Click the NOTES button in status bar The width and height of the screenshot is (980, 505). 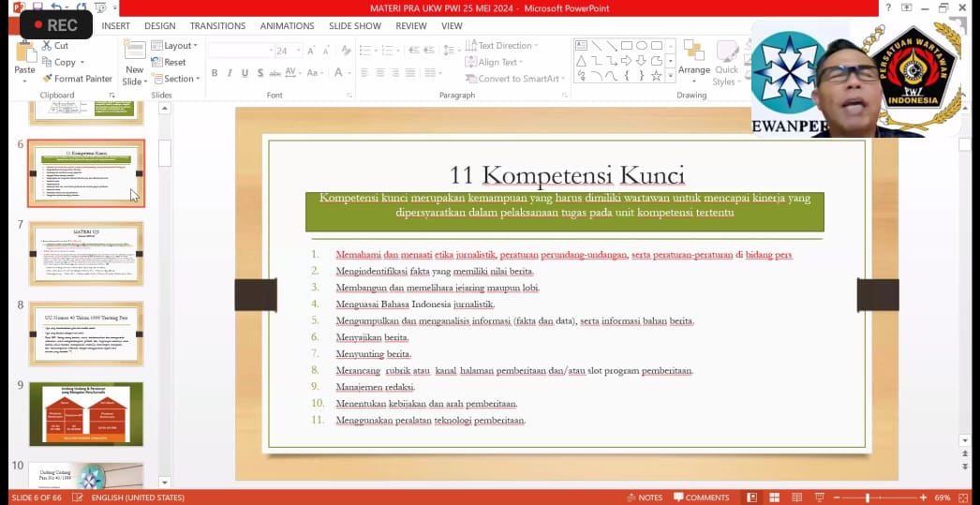coord(645,498)
